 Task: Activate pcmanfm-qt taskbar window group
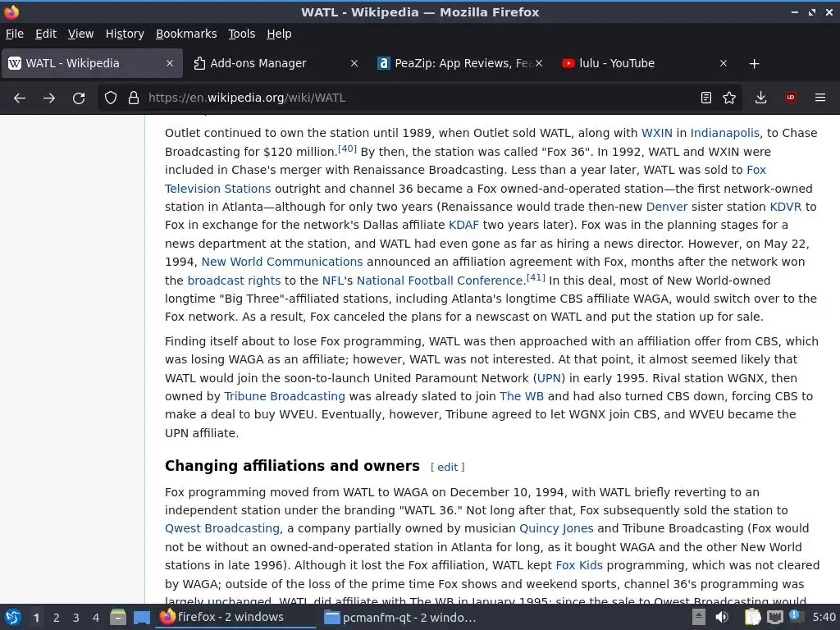(x=402, y=617)
